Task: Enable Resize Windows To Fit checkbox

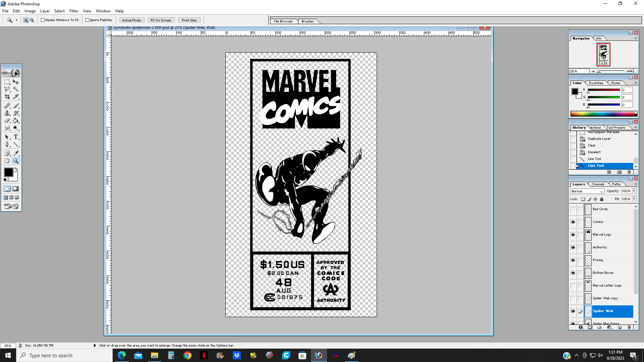Action: [43, 20]
